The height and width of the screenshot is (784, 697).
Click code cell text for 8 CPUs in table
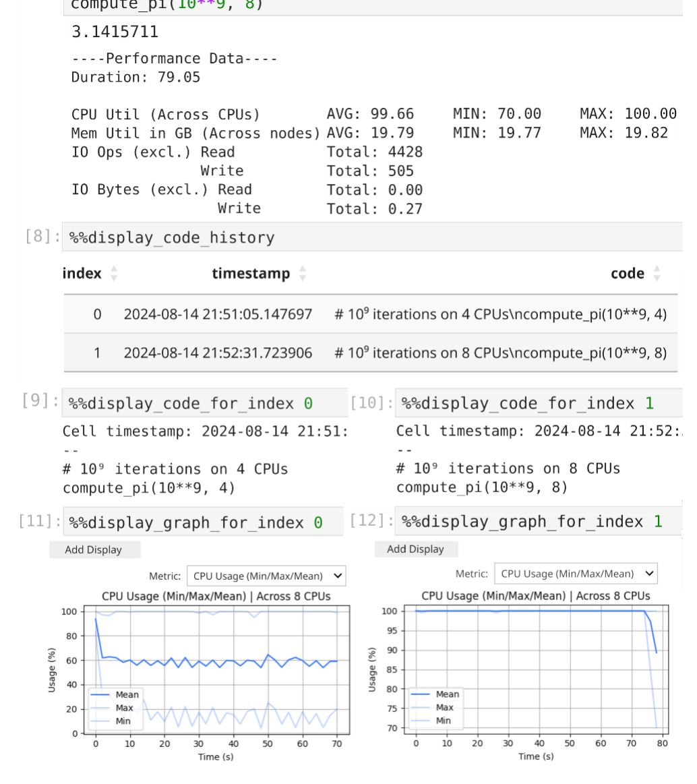point(500,353)
